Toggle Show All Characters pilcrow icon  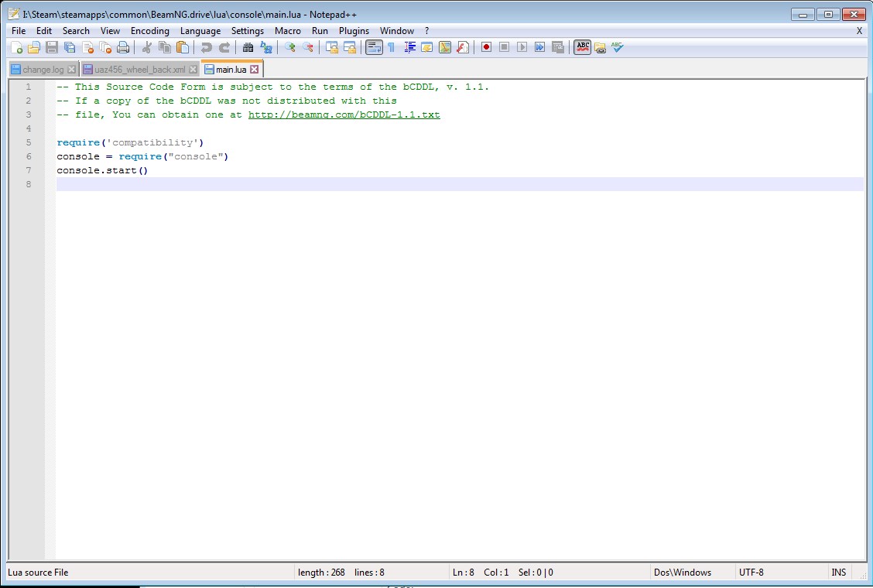392,47
